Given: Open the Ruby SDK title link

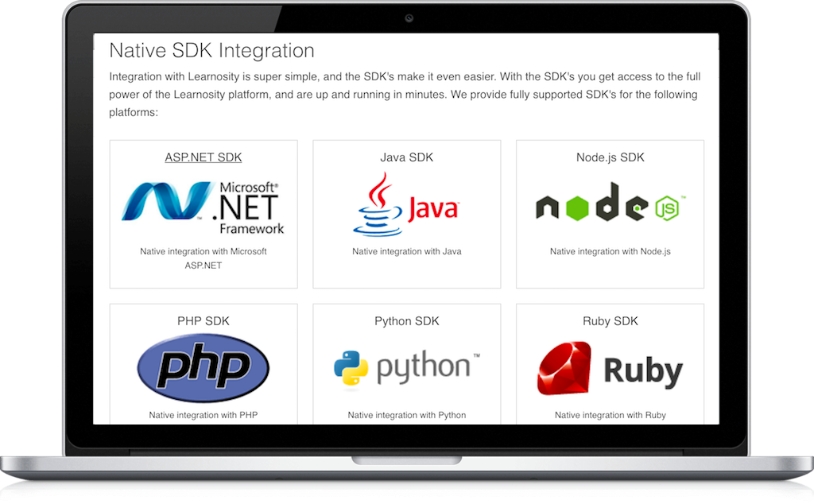Looking at the screenshot, I should (x=610, y=321).
